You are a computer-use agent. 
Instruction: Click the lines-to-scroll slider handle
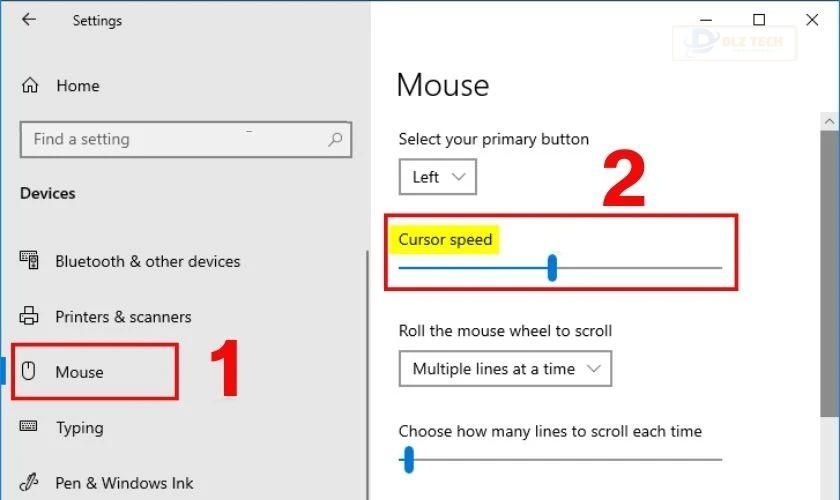408,460
